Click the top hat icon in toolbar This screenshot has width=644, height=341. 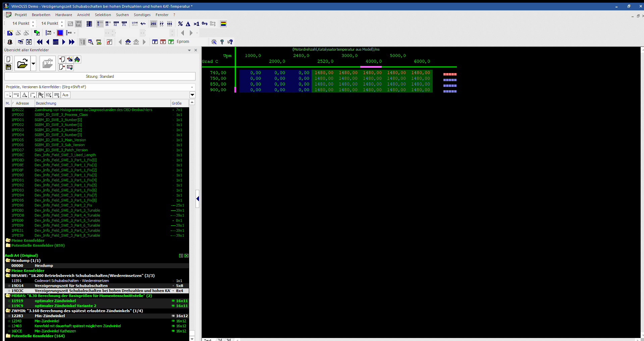coord(10,42)
